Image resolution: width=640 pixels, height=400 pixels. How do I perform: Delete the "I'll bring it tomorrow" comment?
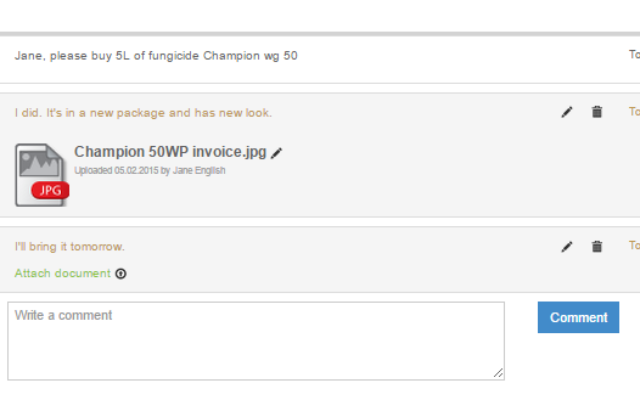(x=597, y=247)
